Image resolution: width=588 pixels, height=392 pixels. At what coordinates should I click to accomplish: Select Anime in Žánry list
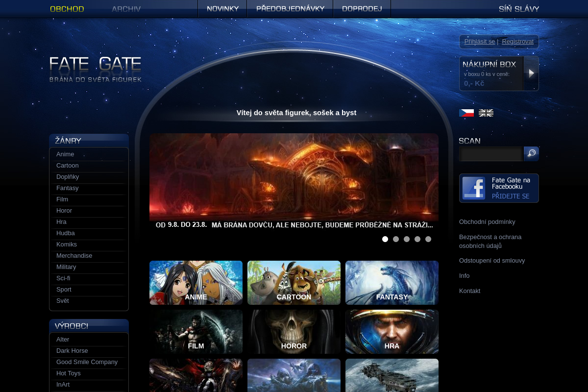65,154
